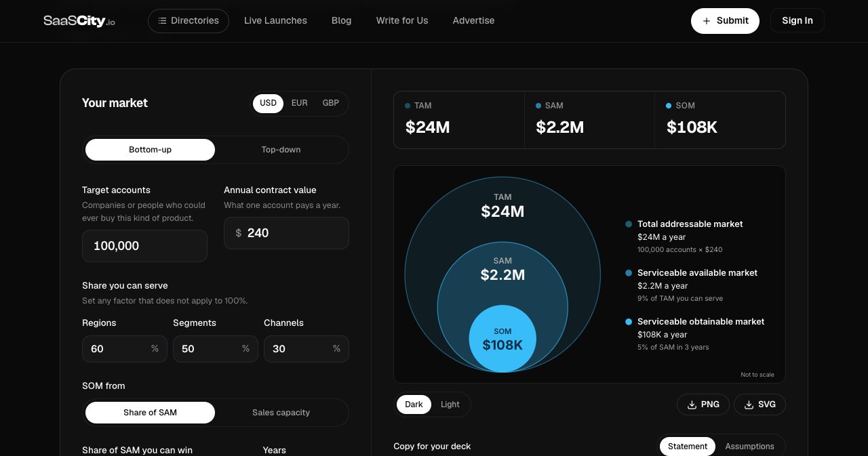Click 'Share of SAM you can win' label
The width and height of the screenshot is (868, 456).
137,451
